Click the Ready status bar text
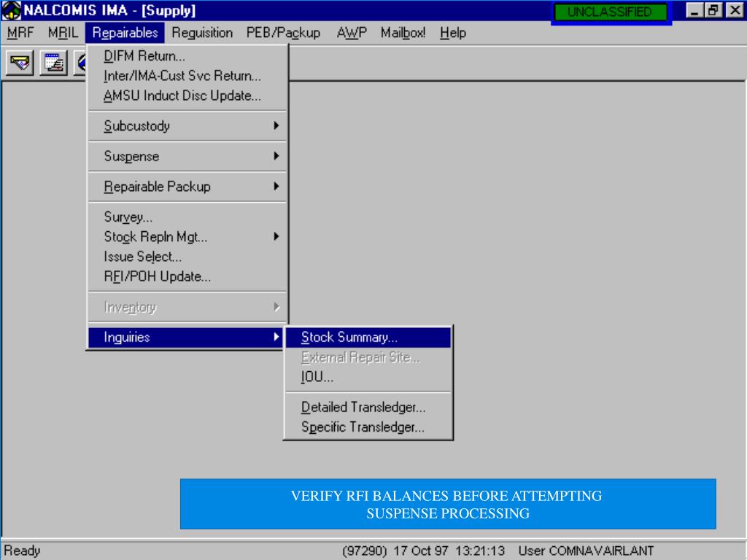 pos(22,551)
